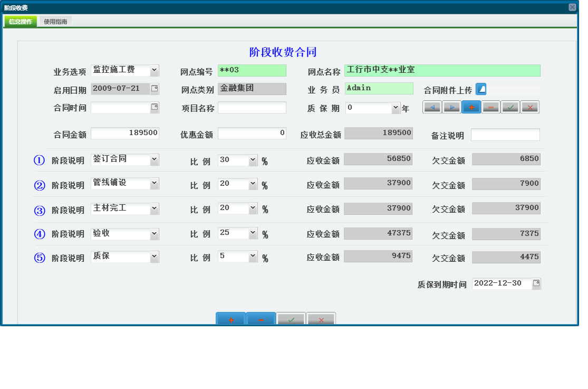Open stage ① 阶段说明 dropdown showing 签订合同

tap(153, 160)
